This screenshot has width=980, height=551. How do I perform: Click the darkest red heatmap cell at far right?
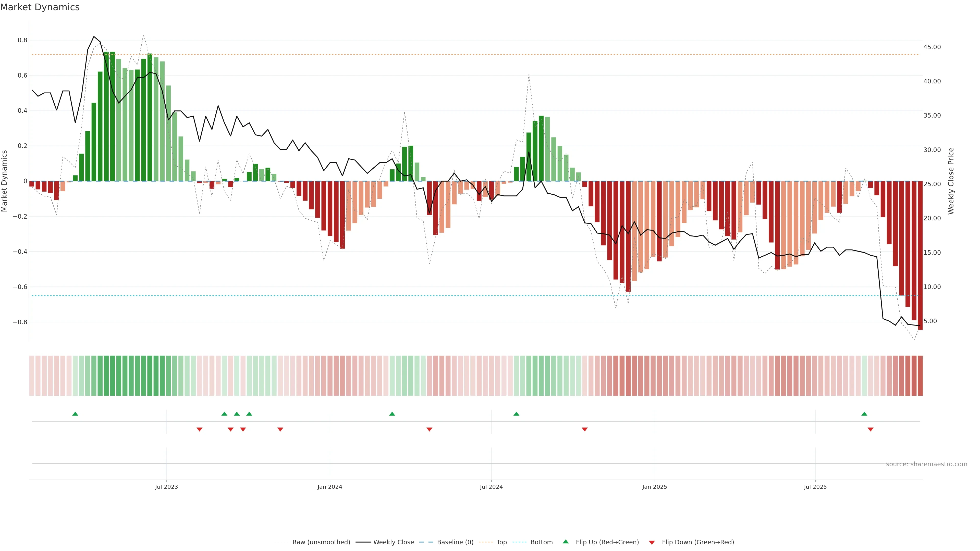pos(920,376)
